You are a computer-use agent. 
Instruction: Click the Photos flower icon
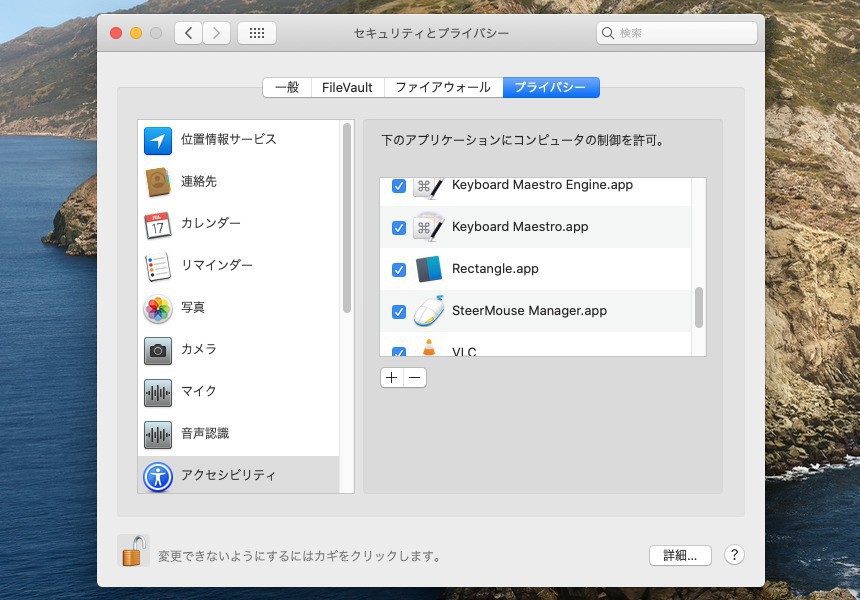tap(158, 308)
